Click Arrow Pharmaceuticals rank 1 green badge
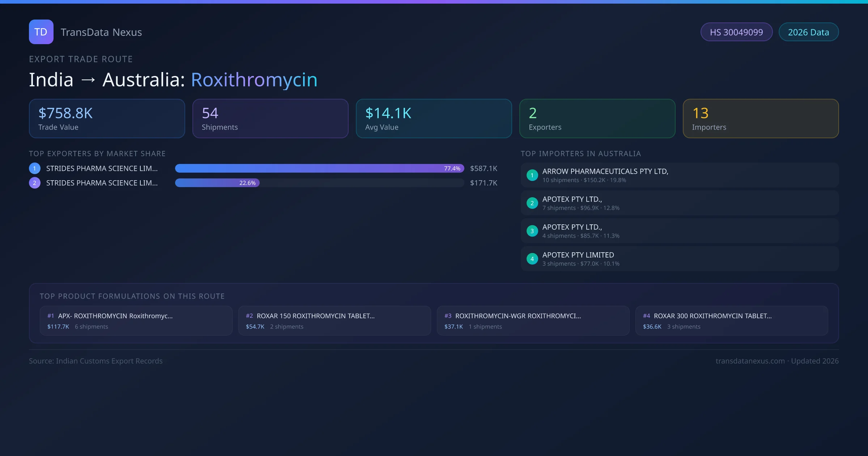 532,175
